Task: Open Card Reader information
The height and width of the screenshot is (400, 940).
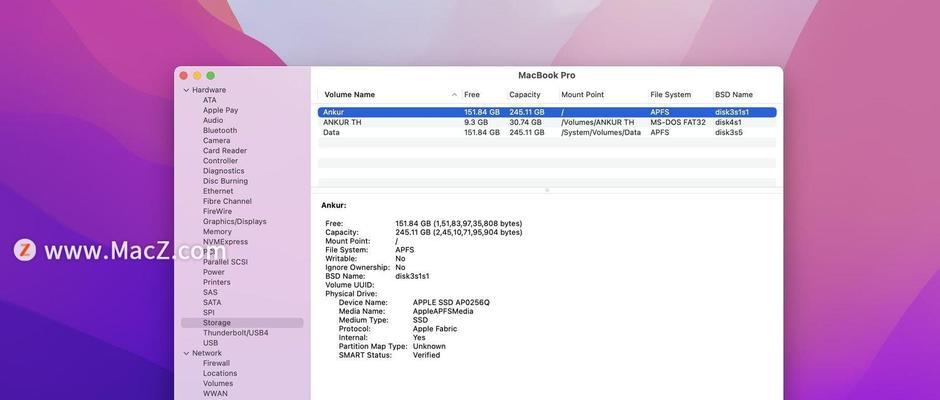Action: point(224,151)
